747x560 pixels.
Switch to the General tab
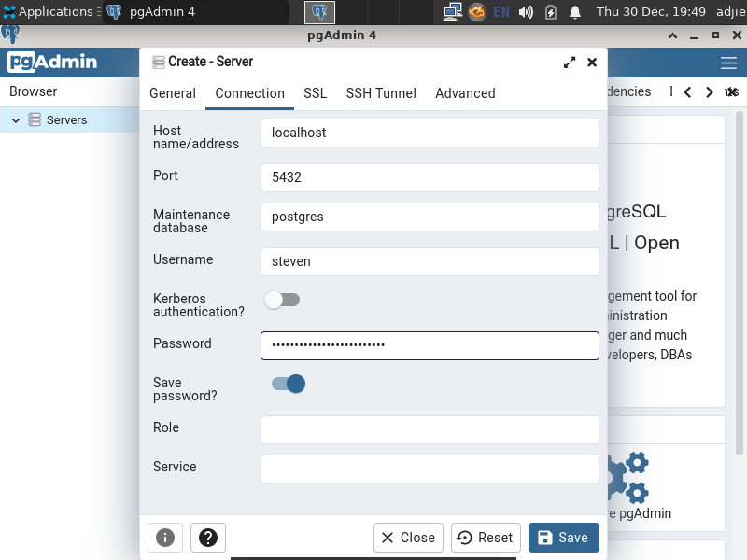173,93
